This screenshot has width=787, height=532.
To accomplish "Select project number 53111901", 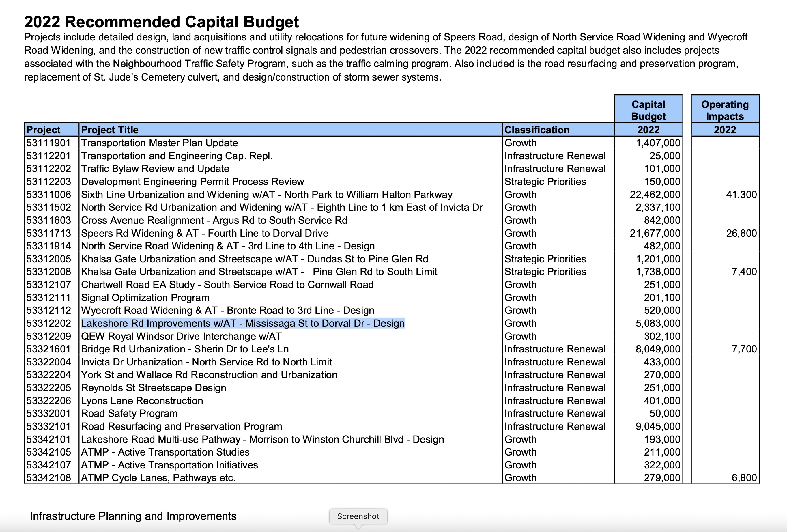I will [x=48, y=143].
